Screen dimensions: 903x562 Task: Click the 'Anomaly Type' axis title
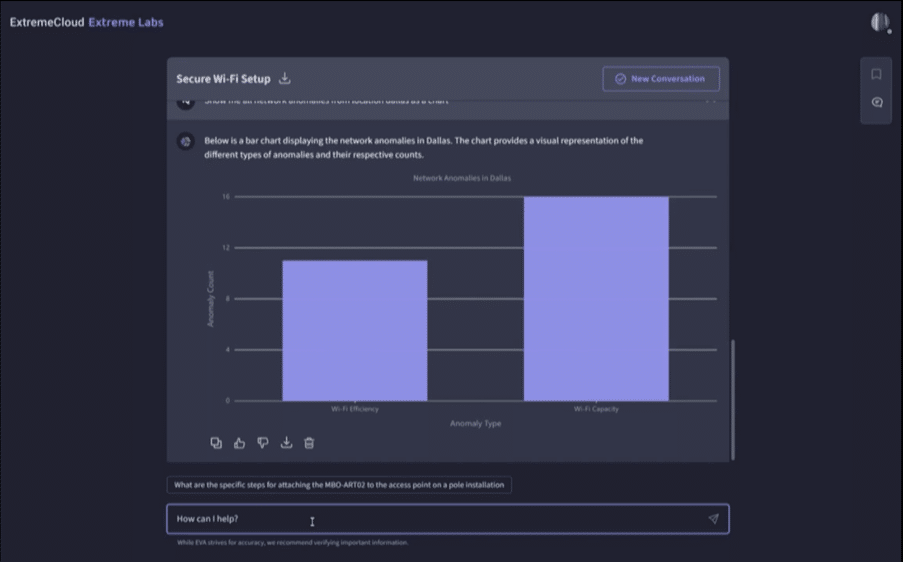[x=476, y=423]
